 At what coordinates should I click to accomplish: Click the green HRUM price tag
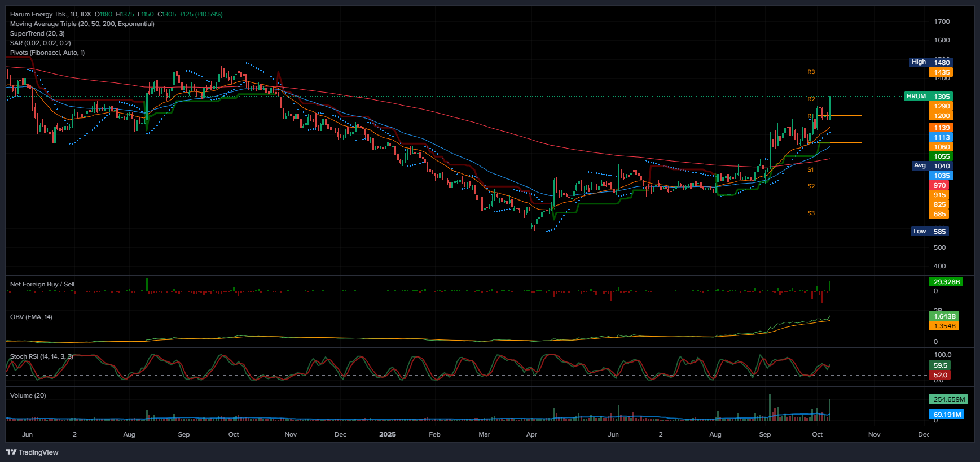point(916,97)
